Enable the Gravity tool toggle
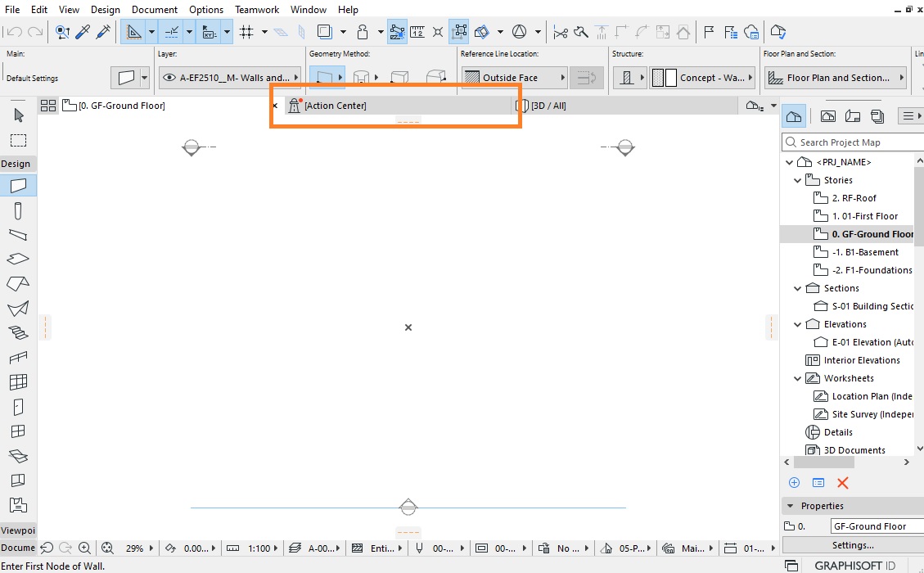 click(363, 31)
